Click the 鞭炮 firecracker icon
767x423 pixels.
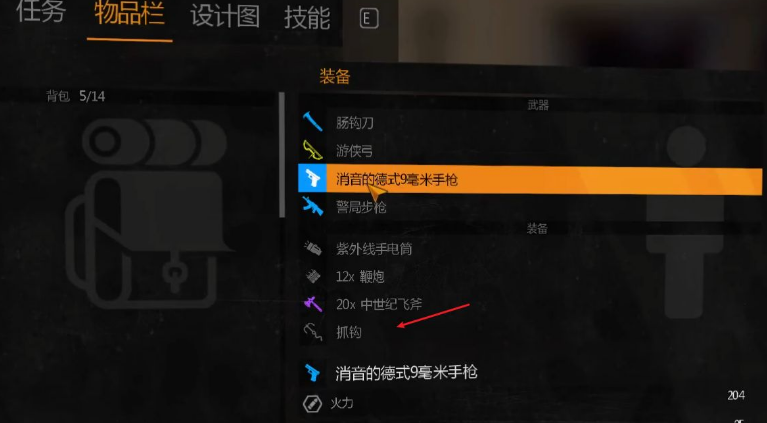[x=312, y=276]
